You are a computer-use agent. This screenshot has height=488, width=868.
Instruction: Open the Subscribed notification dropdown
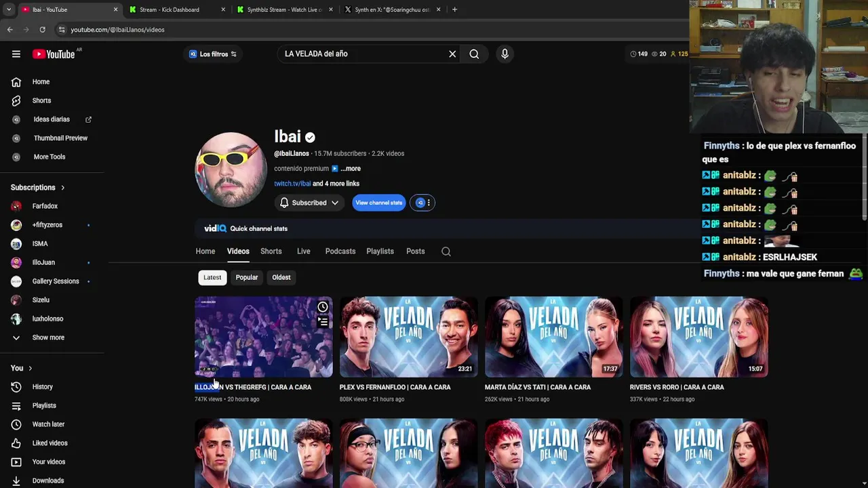(x=310, y=203)
